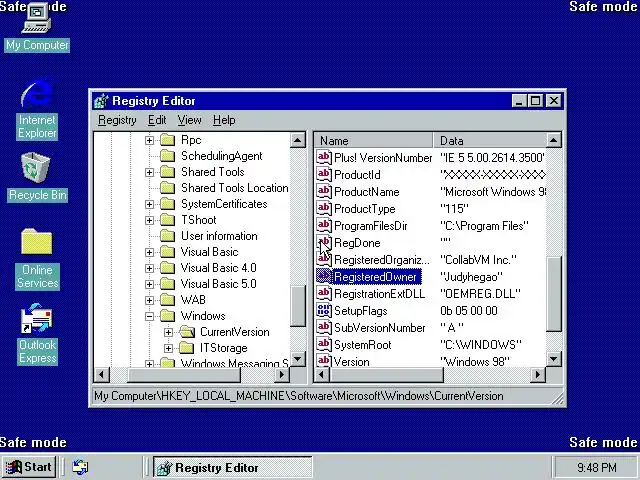The image size is (640, 480).
Task: Expand the Rpc key
Action: click(x=149, y=140)
